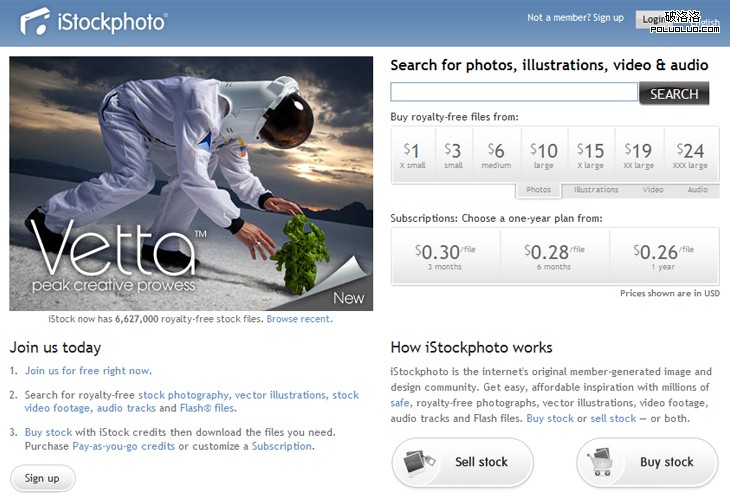Click the price tag icon on Sell stock
This screenshot has width=730, height=500.
(421, 462)
